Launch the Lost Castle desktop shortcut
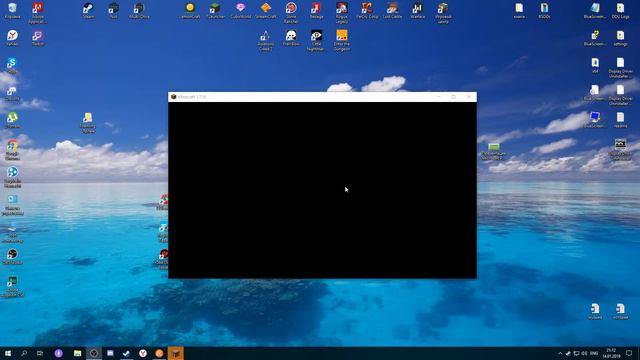The width and height of the screenshot is (640, 360). 392,11
